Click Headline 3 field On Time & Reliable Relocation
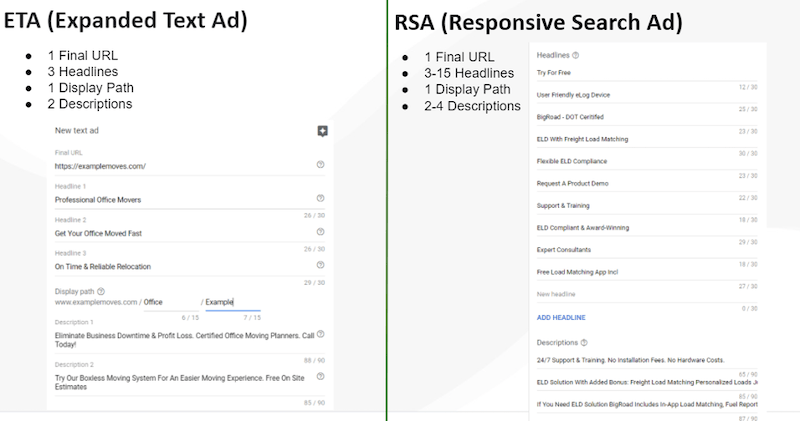 click(190, 266)
